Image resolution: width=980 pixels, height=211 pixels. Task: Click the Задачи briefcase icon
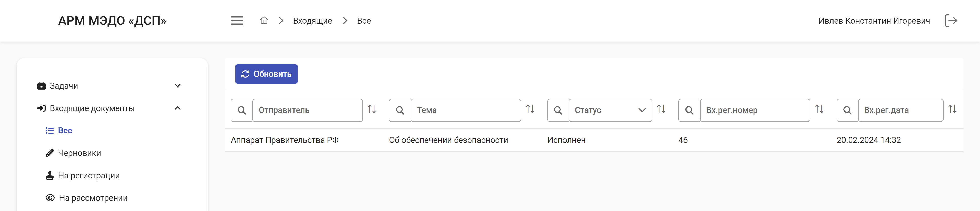[41, 86]
